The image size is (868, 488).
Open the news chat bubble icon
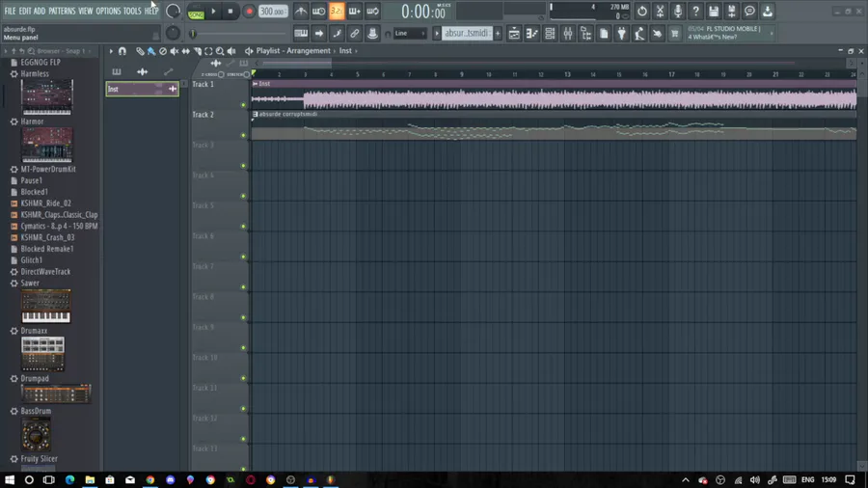749,11
